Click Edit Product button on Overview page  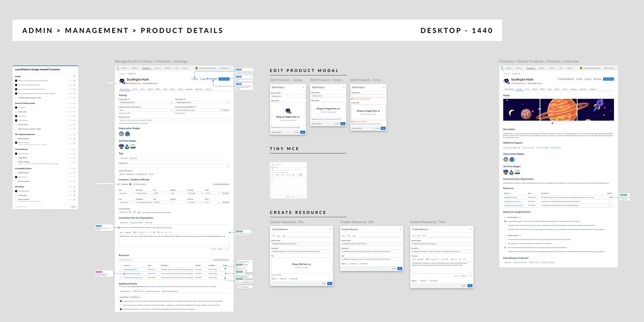click(x=608, y=79)
